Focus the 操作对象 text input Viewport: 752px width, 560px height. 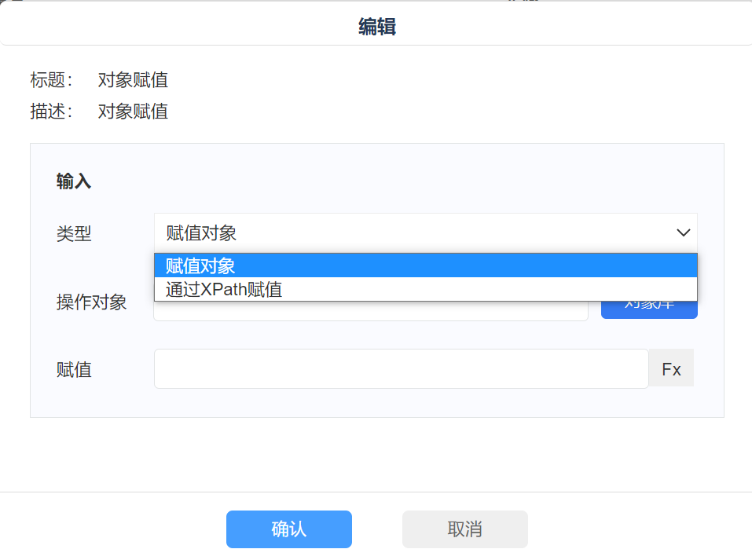coord(370,312)
